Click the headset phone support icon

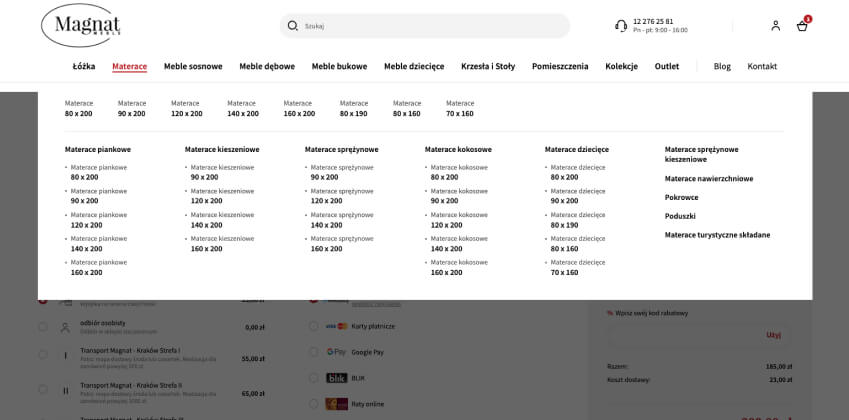pos(621,26)
